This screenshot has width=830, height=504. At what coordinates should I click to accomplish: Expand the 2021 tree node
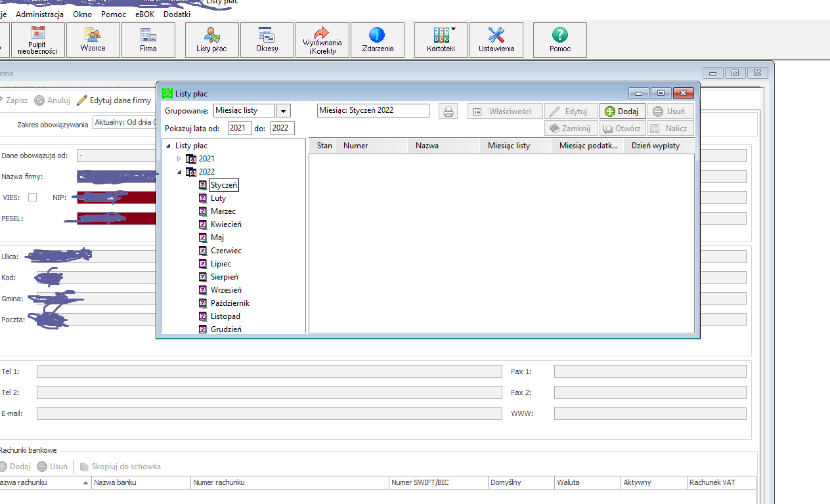click(x=179, y=159)
